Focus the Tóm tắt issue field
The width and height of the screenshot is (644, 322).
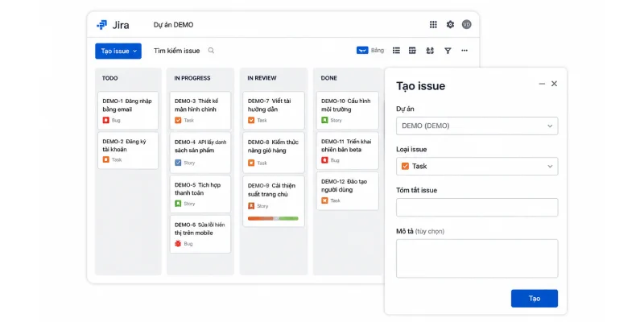click(x=477, y=208)
